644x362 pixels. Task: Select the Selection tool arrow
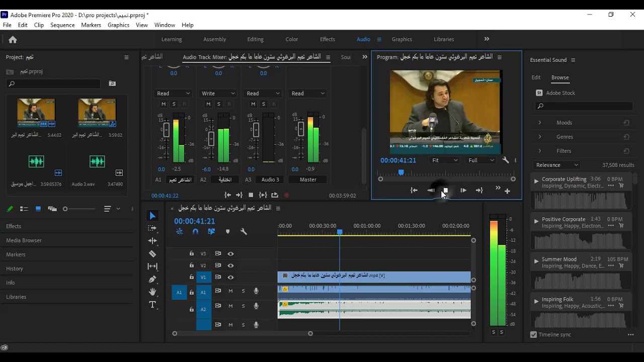click(152, 216)
